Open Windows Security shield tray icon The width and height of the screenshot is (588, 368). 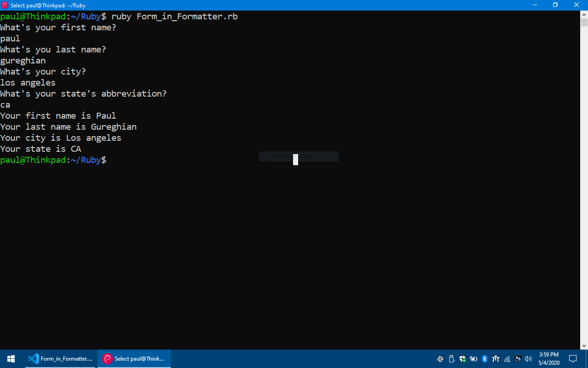click(x=463, y=359)
